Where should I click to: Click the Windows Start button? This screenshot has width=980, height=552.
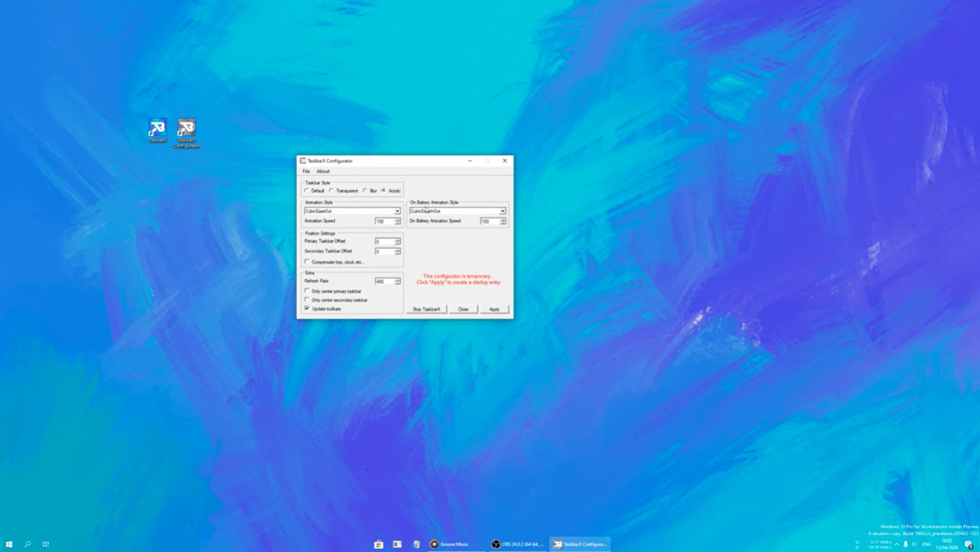point(9,544)
